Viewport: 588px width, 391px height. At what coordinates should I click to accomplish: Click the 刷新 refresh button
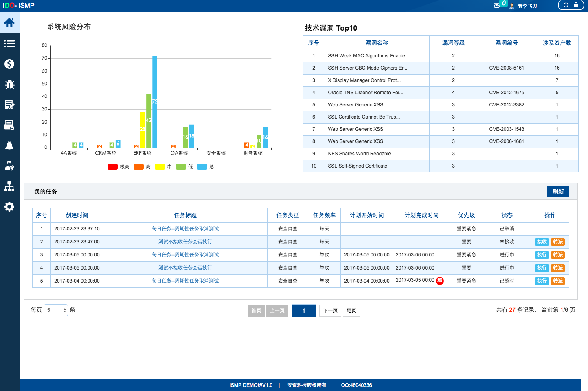(558, 192)
